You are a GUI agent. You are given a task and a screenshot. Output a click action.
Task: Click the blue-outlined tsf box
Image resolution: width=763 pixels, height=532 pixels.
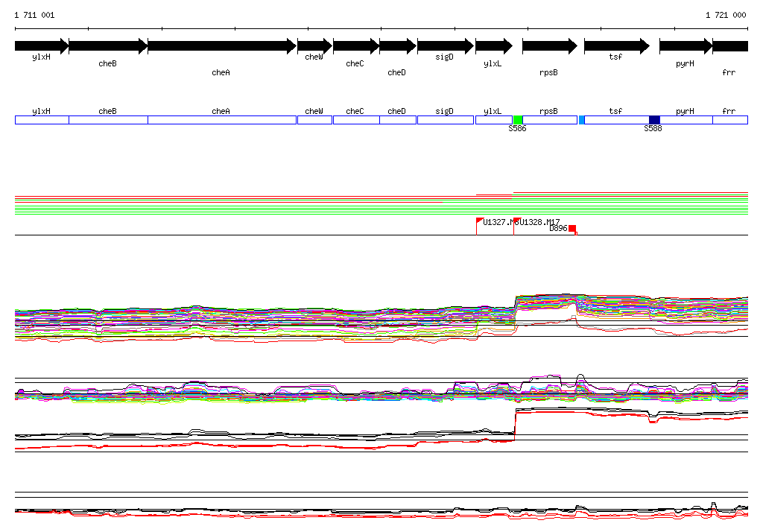point(616,120)
